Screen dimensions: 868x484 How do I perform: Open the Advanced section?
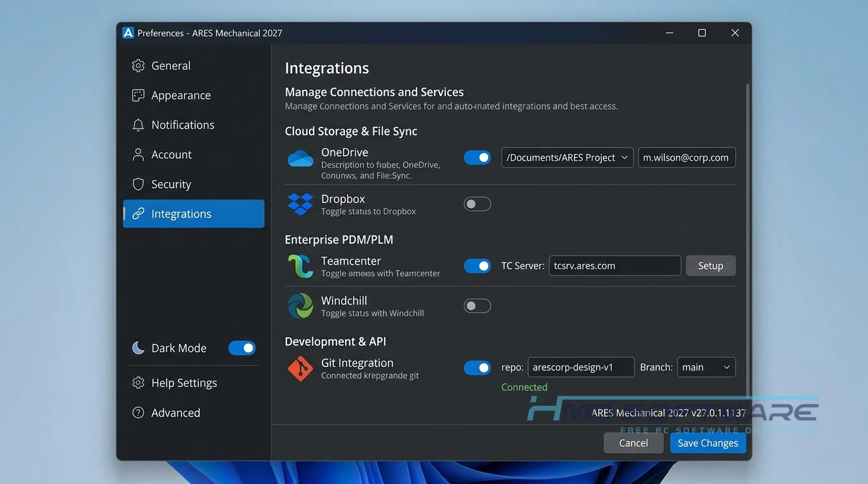pyautogui.click(x=194, y=413)
